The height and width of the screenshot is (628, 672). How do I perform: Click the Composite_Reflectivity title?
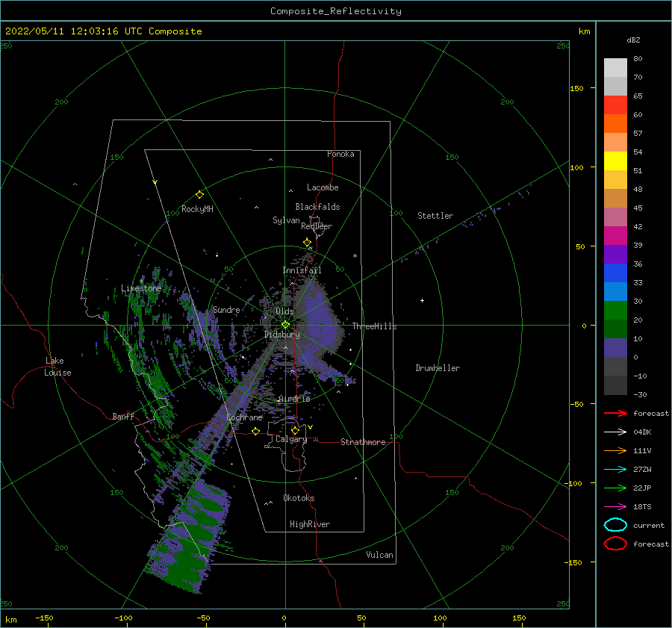(x=336, y=11)
